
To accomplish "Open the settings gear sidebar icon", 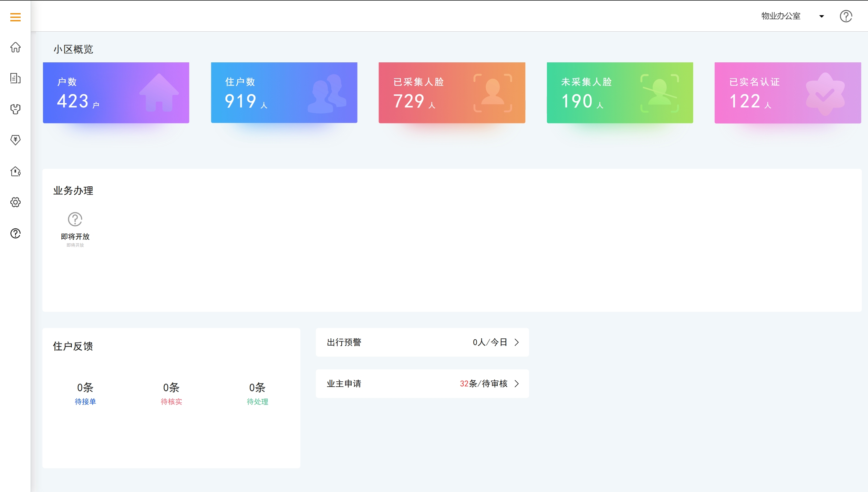I will (x=15, y=202).
